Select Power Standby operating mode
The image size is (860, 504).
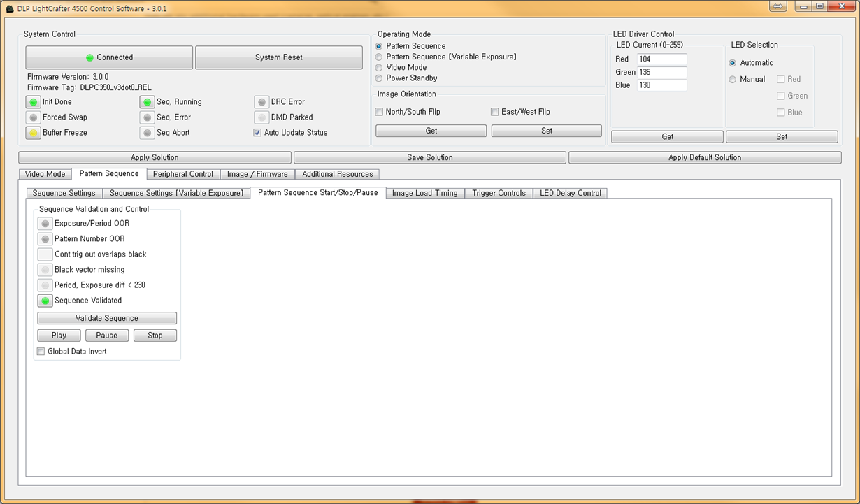coord(379,78)
